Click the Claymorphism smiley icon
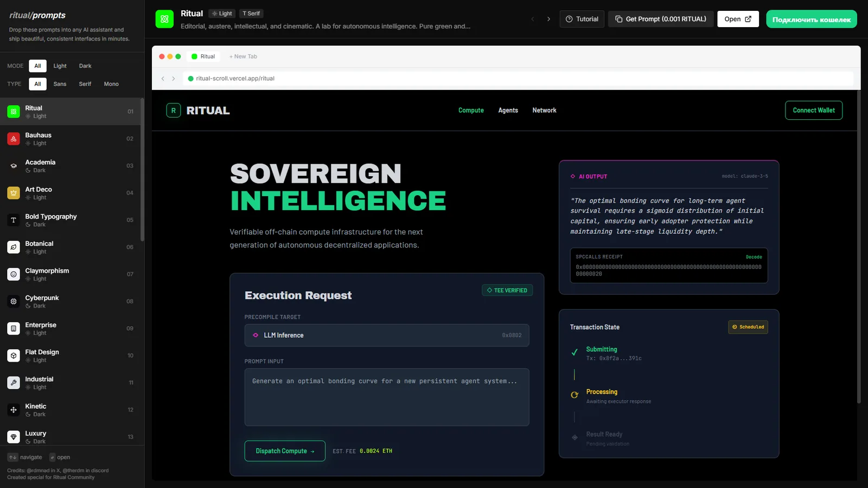This screenshot has height=488, width=868. point(14,274)
